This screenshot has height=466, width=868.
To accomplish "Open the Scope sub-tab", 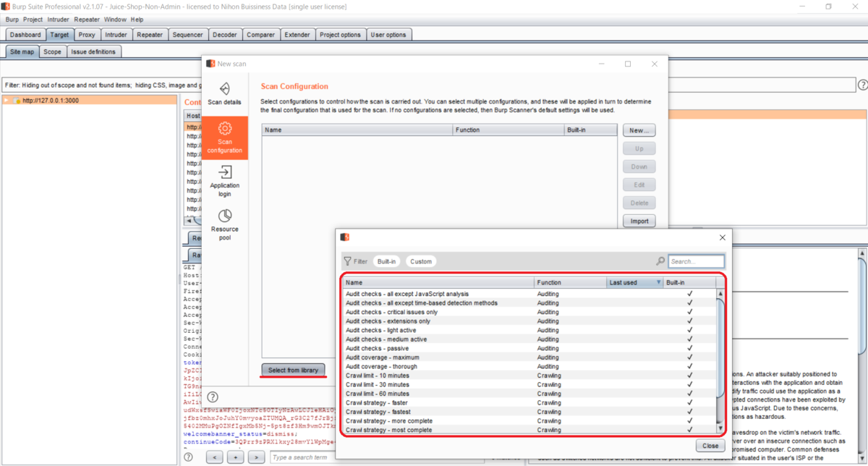I will click(52, 52).
